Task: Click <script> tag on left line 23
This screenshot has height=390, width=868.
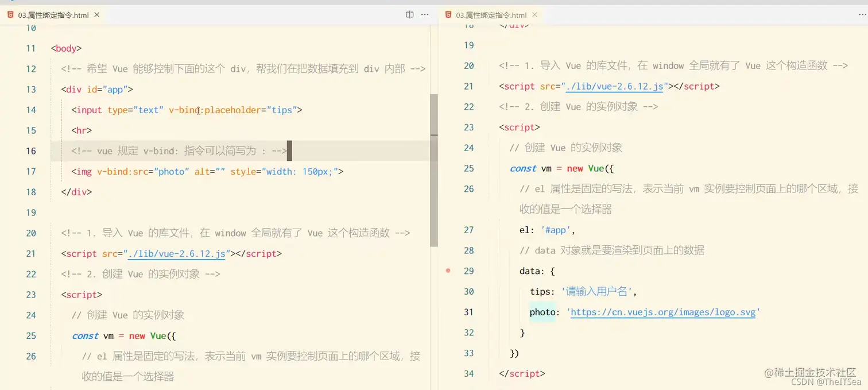Action: click(x=82, y=295)
